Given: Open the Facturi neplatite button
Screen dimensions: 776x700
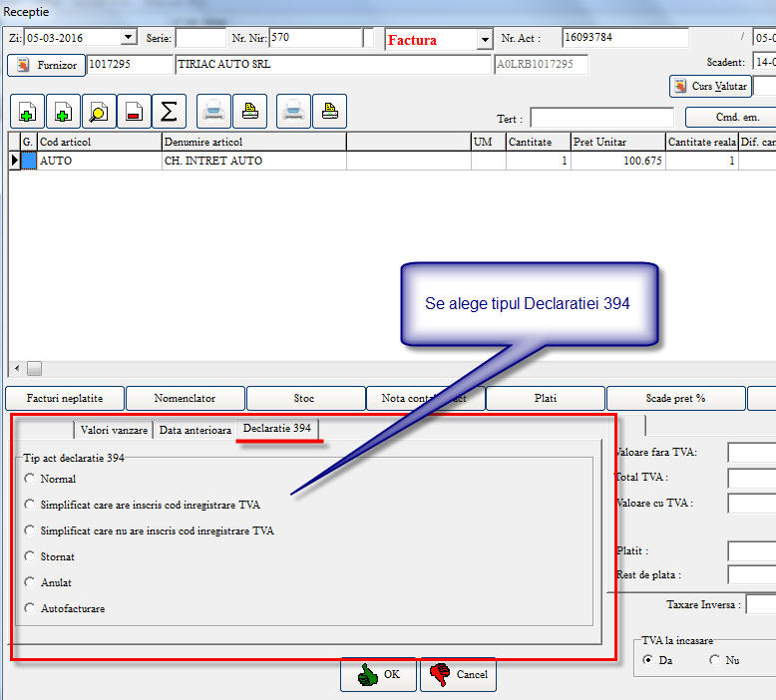Looking at the screenshot, I should coord(64,398).
